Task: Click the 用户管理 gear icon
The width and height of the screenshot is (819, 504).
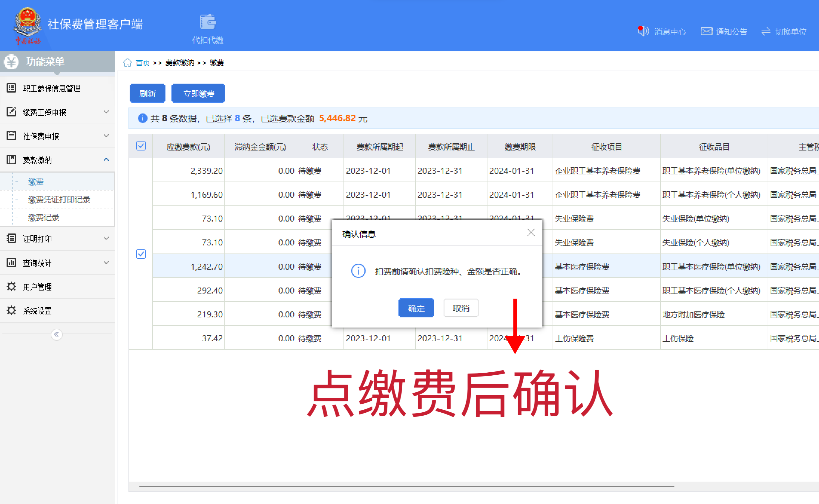Action: [x=11, y=287]
